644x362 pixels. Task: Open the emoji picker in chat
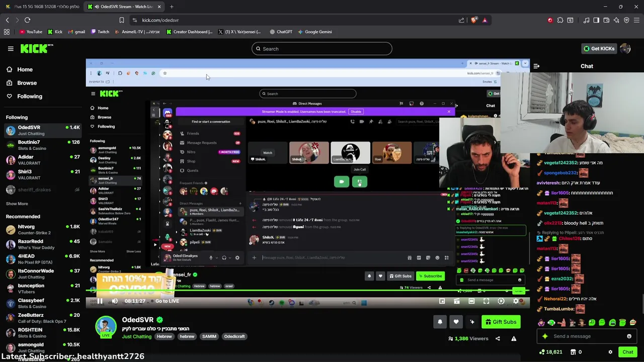pos(629,336)
